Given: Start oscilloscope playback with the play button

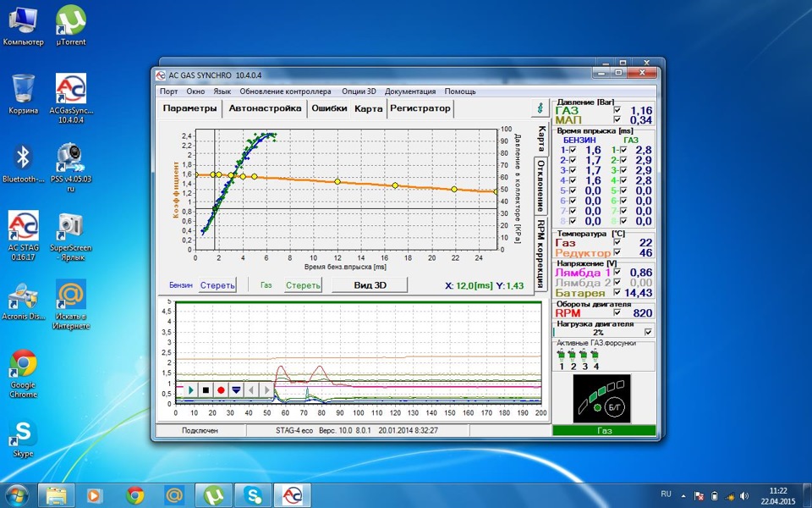Looking at the screenshot, I should click(x=191, y=389).
